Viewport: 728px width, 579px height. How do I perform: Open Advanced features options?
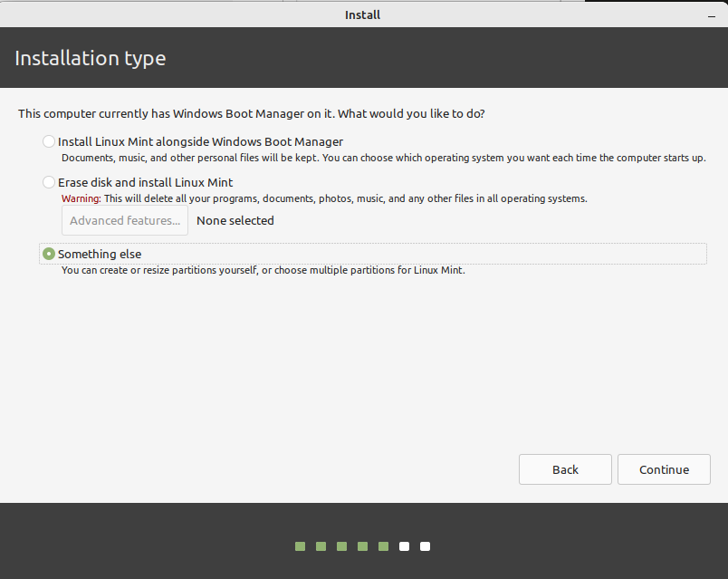[x=125, y=220]
